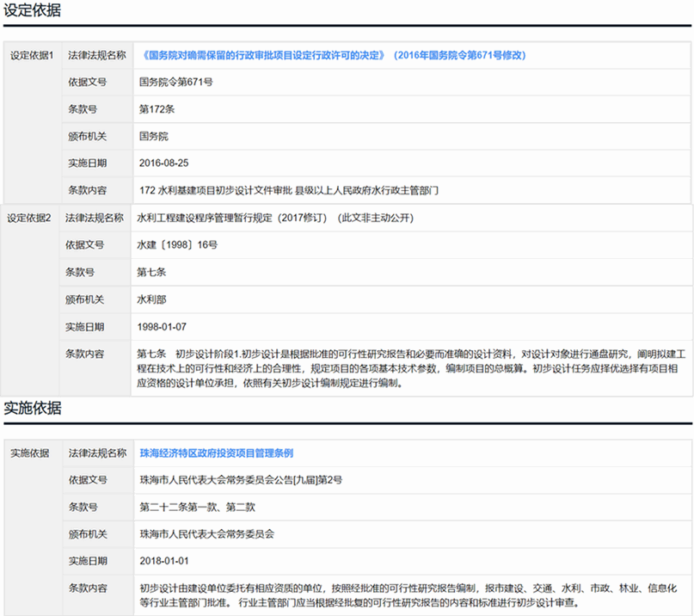Select the date 1998-01-07
694x616 pixels.
coord(162,327)
